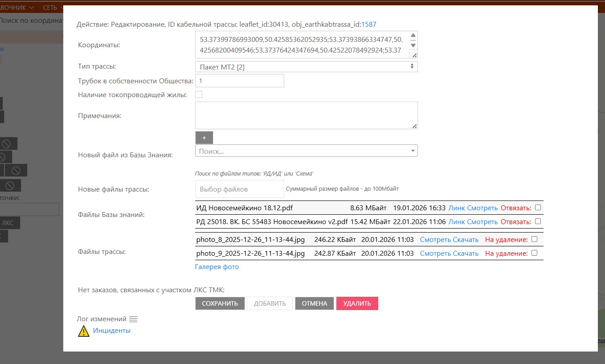This screenshot has width=605, height=364.
Task: Click the ДОБАВИТЬ button
Action: [270, 303]
